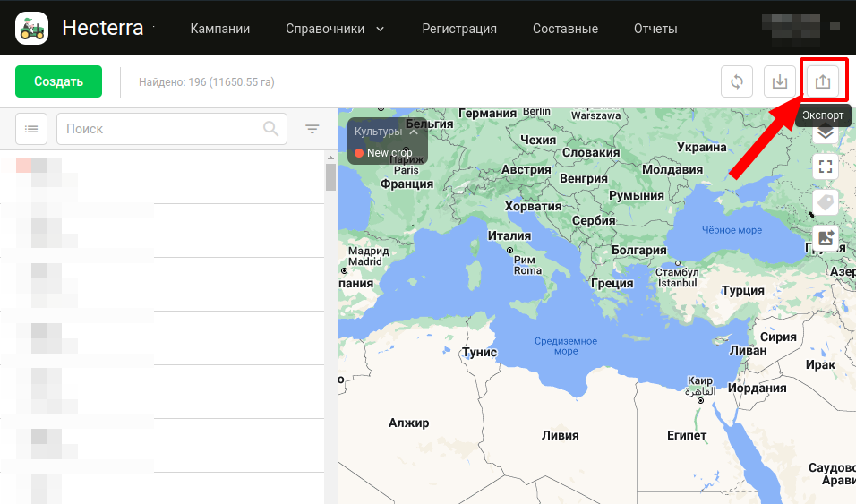Click the Hecterra tractor logo

coord(32,29)
